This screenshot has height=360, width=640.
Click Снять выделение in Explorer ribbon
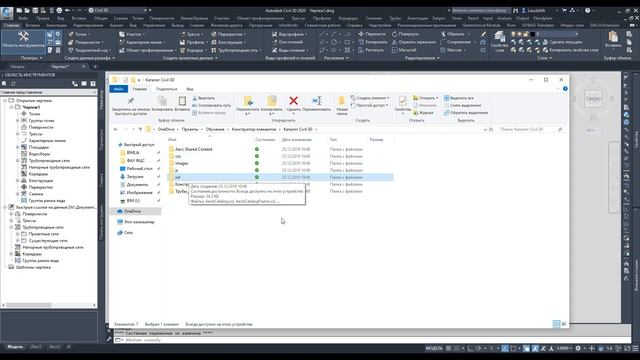462,105
